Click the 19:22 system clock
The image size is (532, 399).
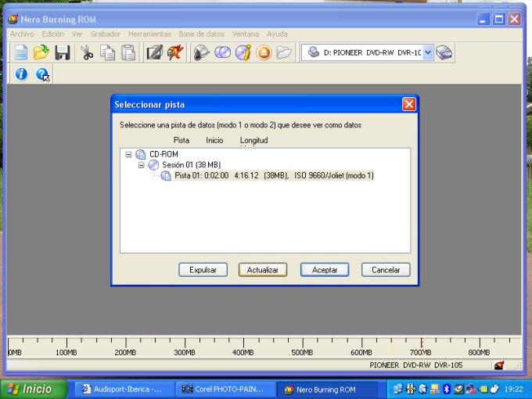point(514,389)
